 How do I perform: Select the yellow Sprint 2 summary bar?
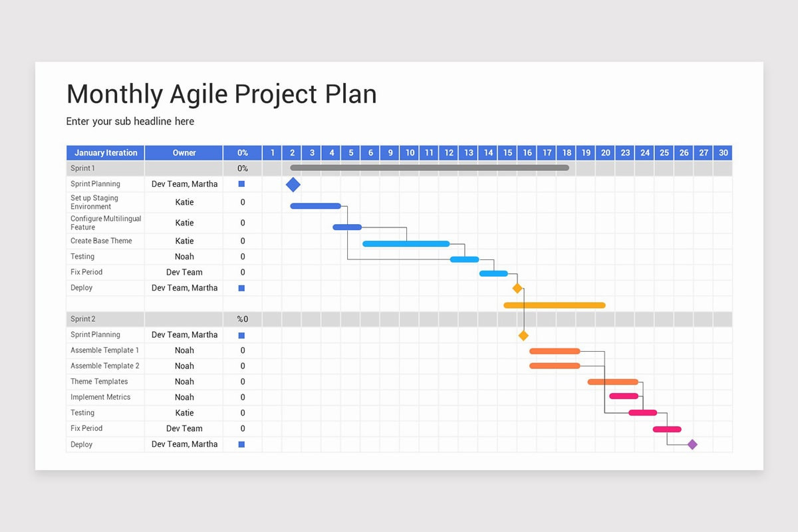pos(555,305)
